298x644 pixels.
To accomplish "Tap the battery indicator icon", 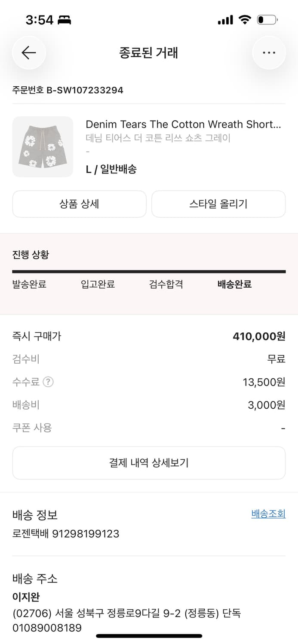I will click(x=267, y=19).
